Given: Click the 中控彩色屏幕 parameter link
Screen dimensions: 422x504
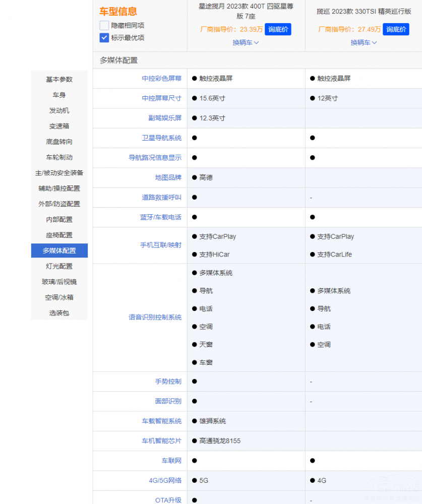Looking at the screenshot, I should tap(161, 79).
